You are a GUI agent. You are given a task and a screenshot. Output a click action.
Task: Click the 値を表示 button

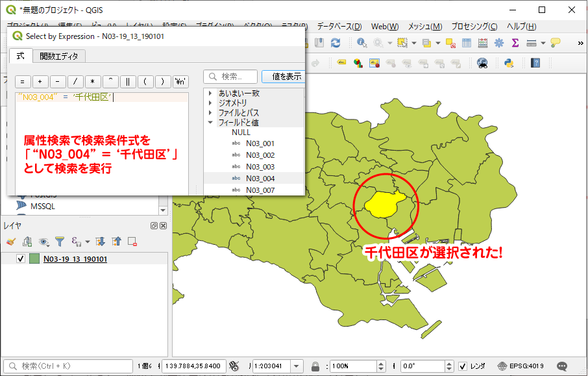click(284, 77)
